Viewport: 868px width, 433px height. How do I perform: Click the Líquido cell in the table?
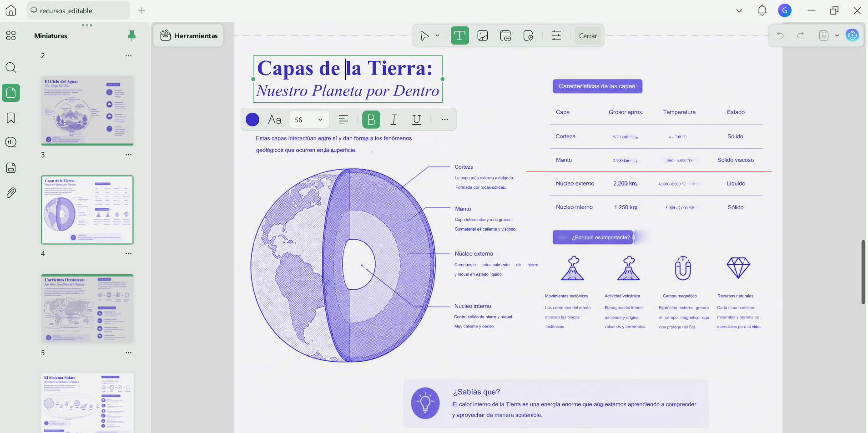736,184
